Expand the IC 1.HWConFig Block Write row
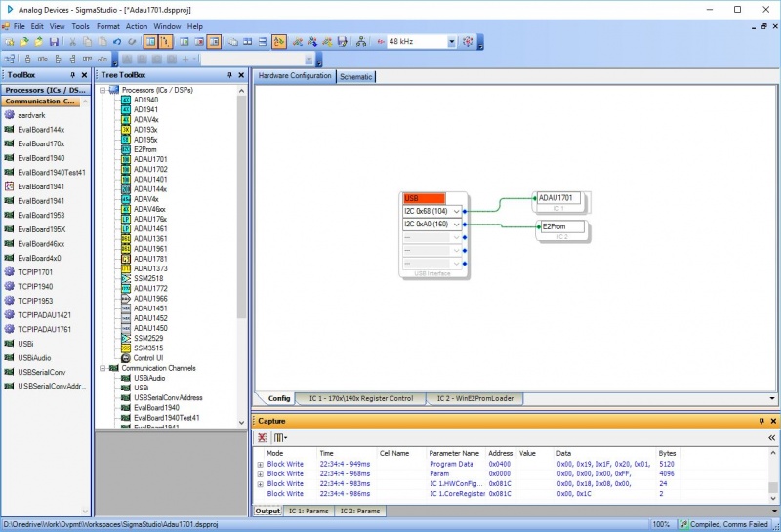The image size is (781, 532). (260, 484)
